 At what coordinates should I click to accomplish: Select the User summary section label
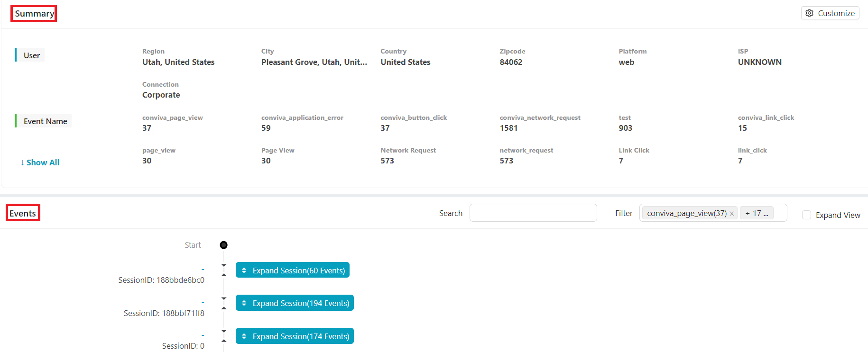pos(32,55)
